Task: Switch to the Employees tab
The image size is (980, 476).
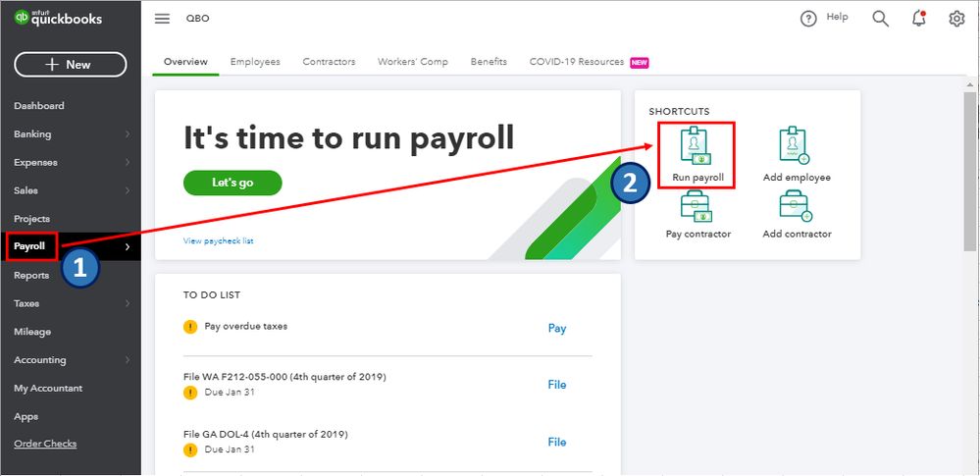Action: pyautogui.click(x=255, y=62)
